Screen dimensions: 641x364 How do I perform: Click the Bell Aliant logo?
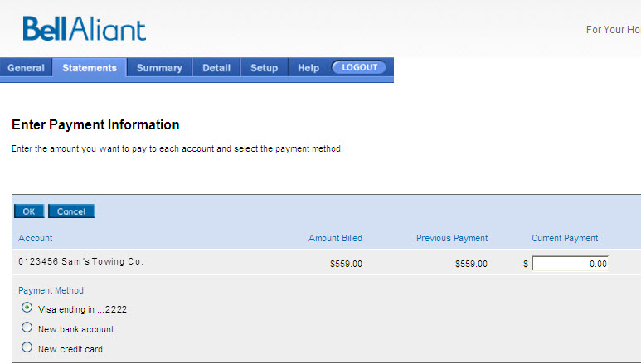coord(85,29)
